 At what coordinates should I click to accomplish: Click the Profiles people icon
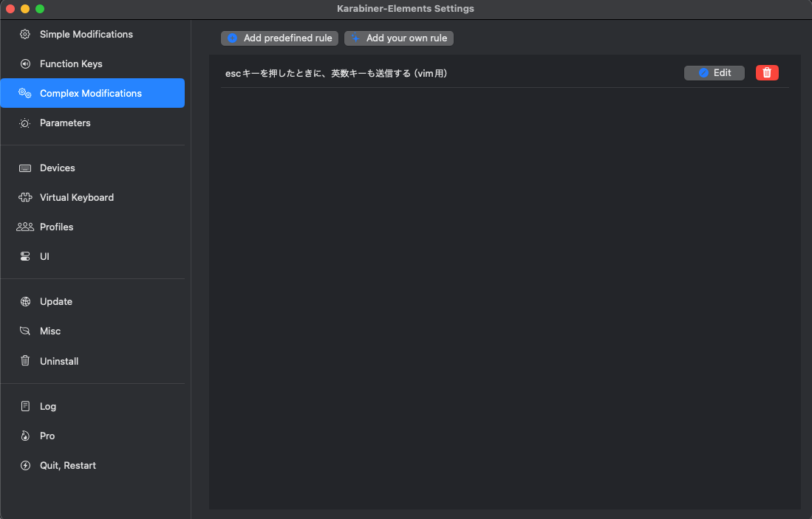point(24,227)
